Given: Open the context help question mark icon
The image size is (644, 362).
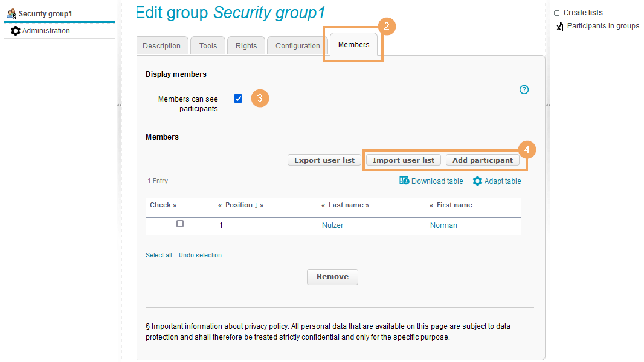Looking at the screenshot, I should 524,90.
